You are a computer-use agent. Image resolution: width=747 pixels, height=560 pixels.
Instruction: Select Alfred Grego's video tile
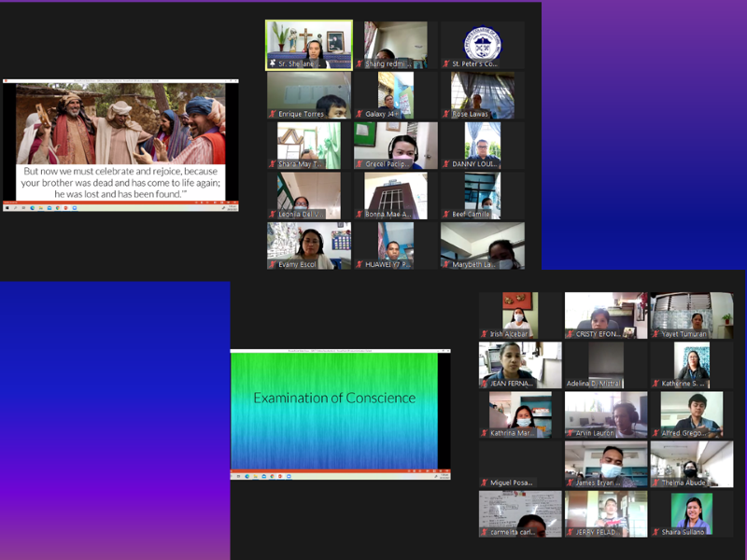[692, 411]
